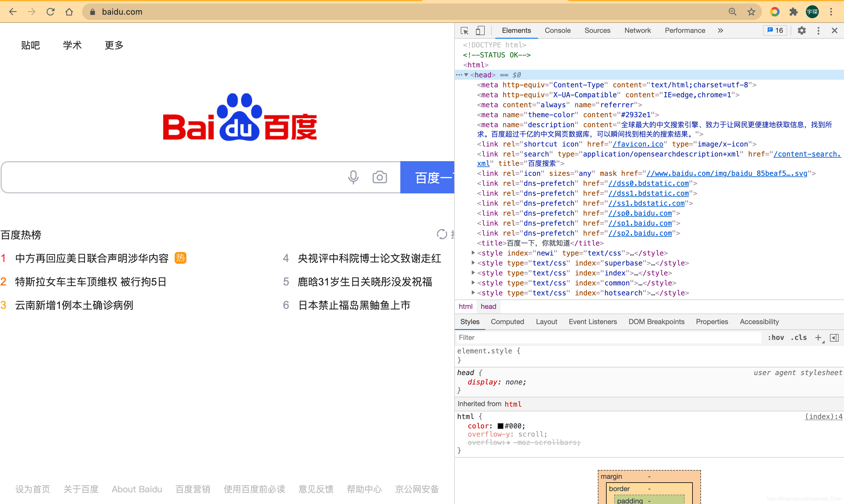Toggle the computed styles sidebar icon

(x=834, y=338)
